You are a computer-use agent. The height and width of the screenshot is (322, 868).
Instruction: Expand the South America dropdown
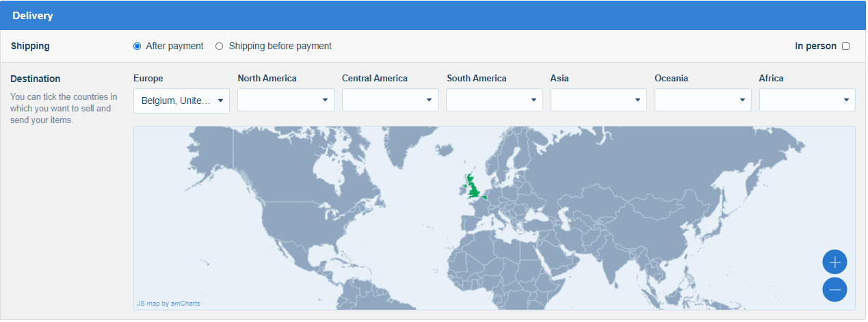[495, 100]
